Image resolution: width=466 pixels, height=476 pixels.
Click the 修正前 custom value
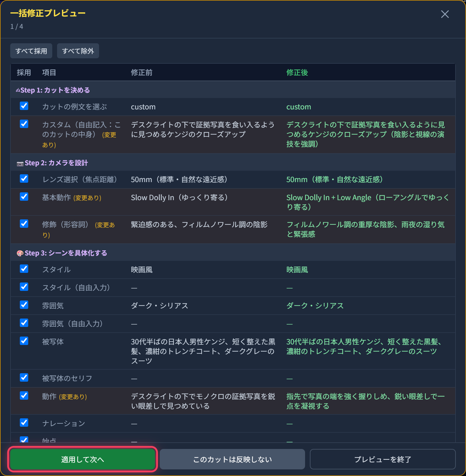pyautogui.click(x=143, y=107)
